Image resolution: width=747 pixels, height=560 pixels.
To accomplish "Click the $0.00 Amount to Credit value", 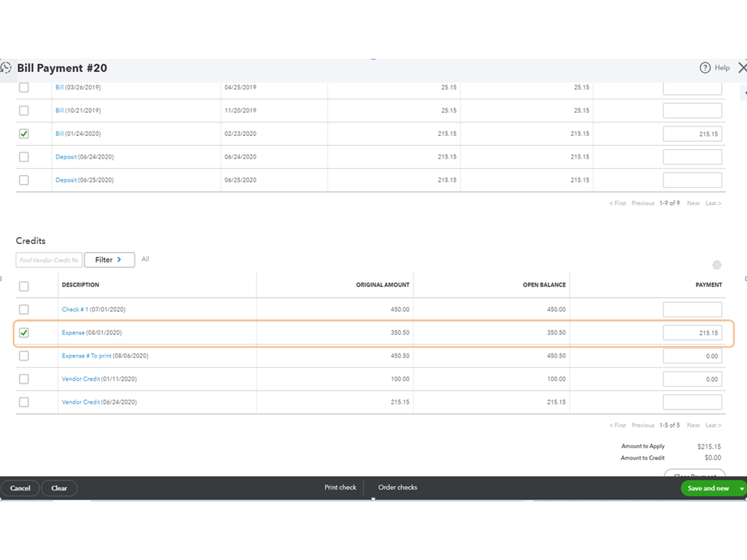I will pos(713,458).
